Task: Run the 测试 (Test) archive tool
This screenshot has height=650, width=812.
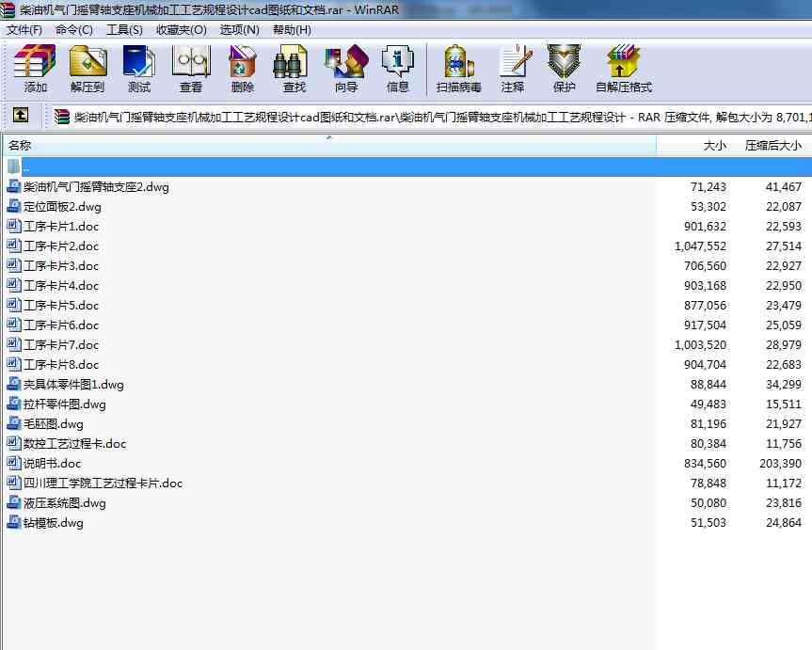Action: [x=139, y=61]
